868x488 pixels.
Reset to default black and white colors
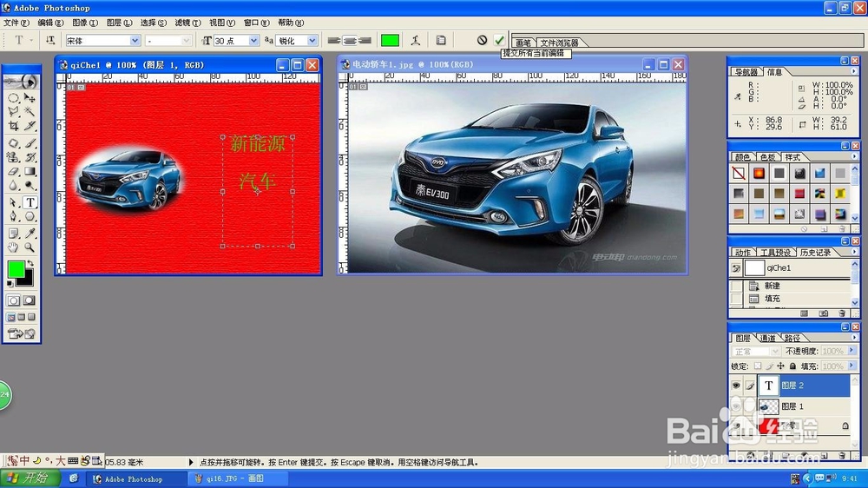coord(10,283)
